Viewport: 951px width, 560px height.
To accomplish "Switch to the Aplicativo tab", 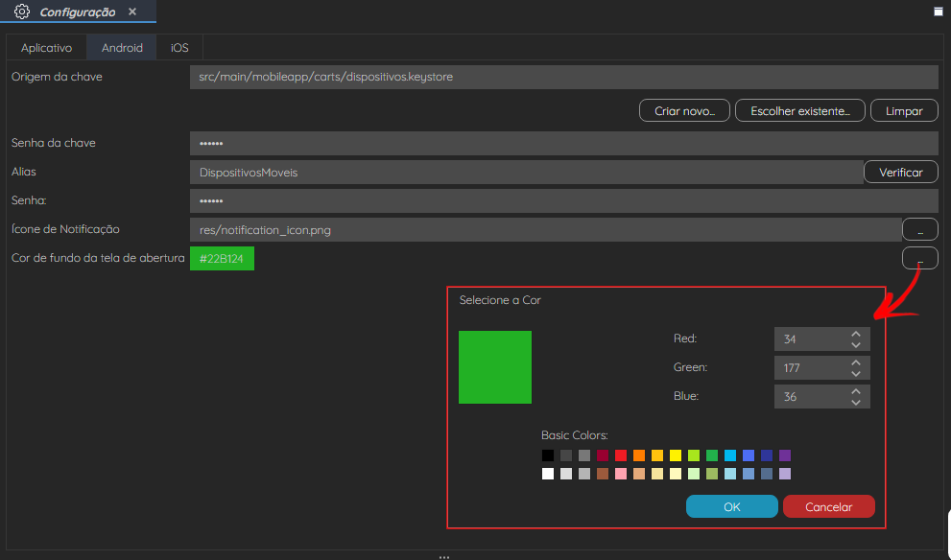I will (x=46, y=48).
